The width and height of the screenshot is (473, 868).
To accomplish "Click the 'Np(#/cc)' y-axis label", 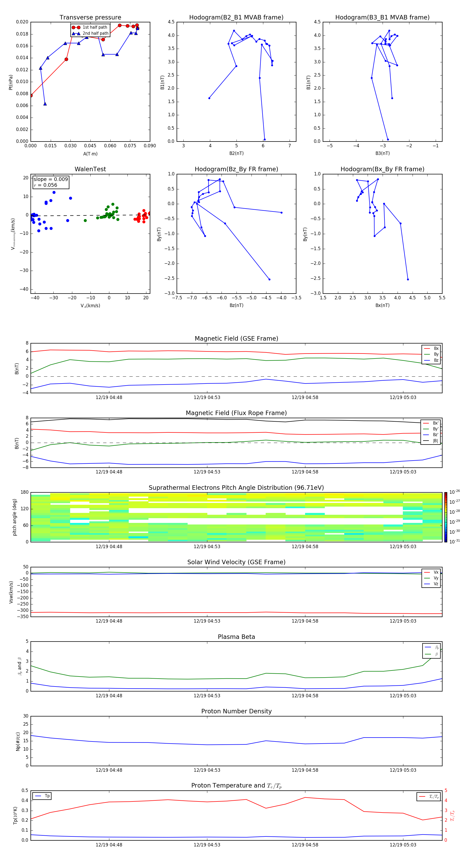I will pyautogui.click(x=18, y=741).
